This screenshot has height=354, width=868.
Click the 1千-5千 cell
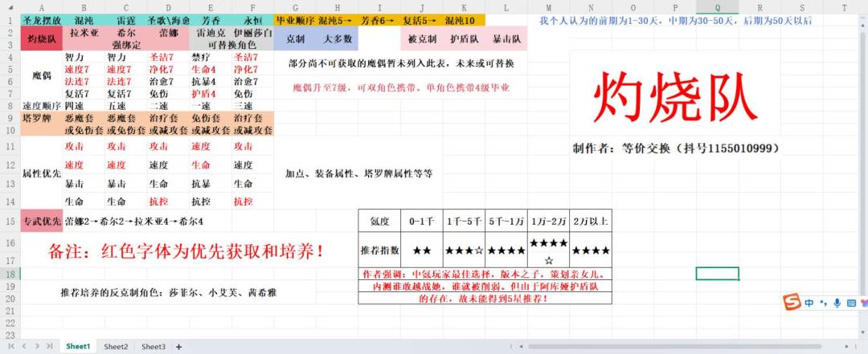coord(464,221)
